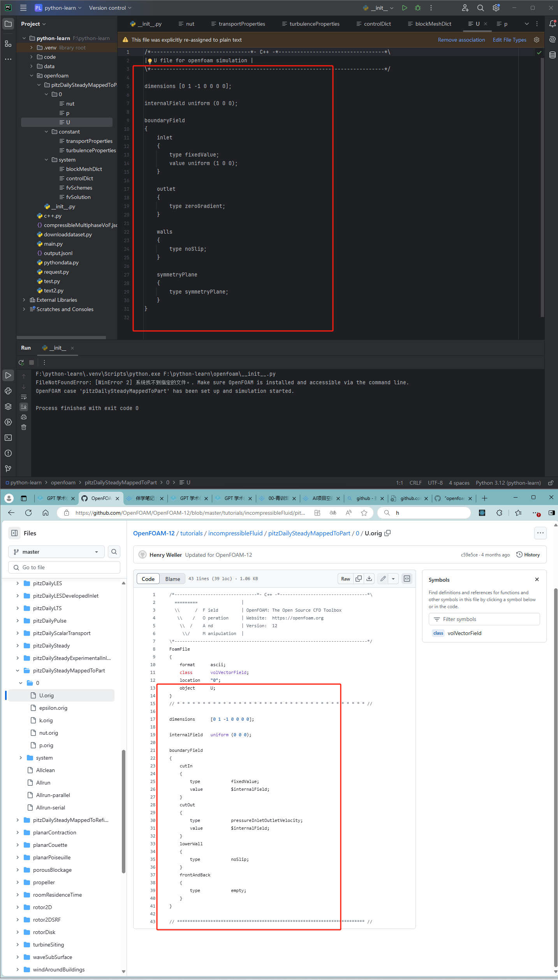The width and height of the screenshot is (558, 980).
Task: Expand pitzDailyLES folder on GitHub
Action: point(18,583)
